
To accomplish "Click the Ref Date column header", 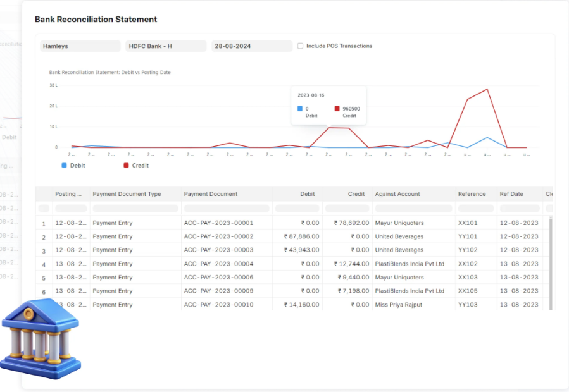I will tap(511, 194).
